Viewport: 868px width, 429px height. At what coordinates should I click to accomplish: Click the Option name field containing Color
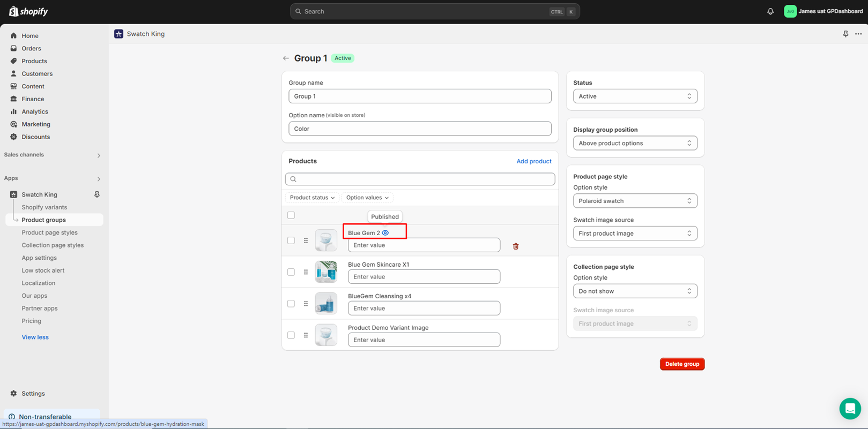tap(420, 129)
